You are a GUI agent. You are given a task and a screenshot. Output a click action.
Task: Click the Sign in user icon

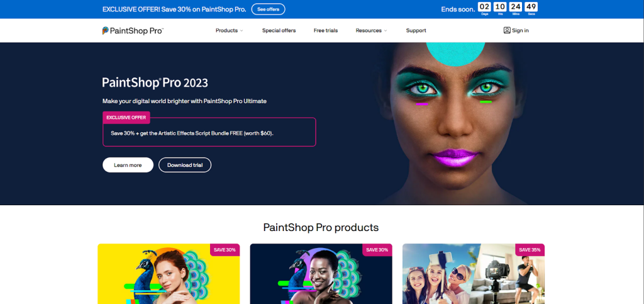point(507,30)
